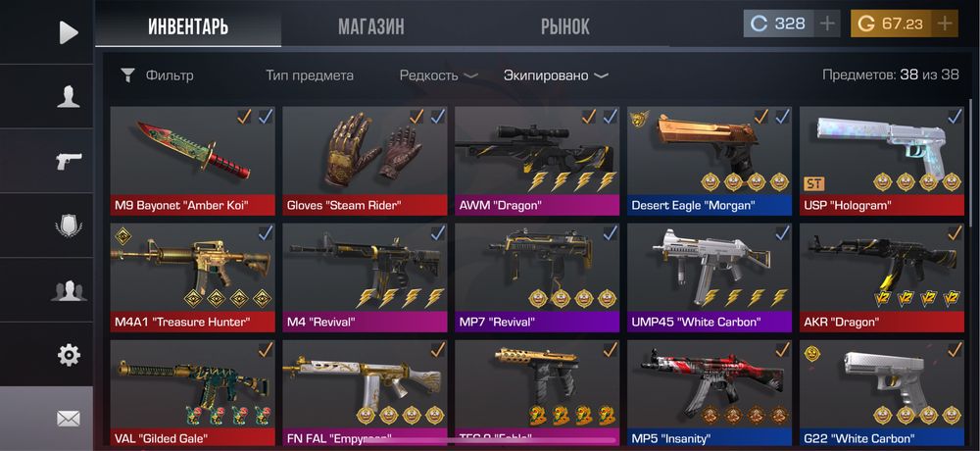Toggle the orange checkmark on M9 Bayonet "Amber Koi"
This screenshot has width=980, height=451.
[x=244, y=117]
